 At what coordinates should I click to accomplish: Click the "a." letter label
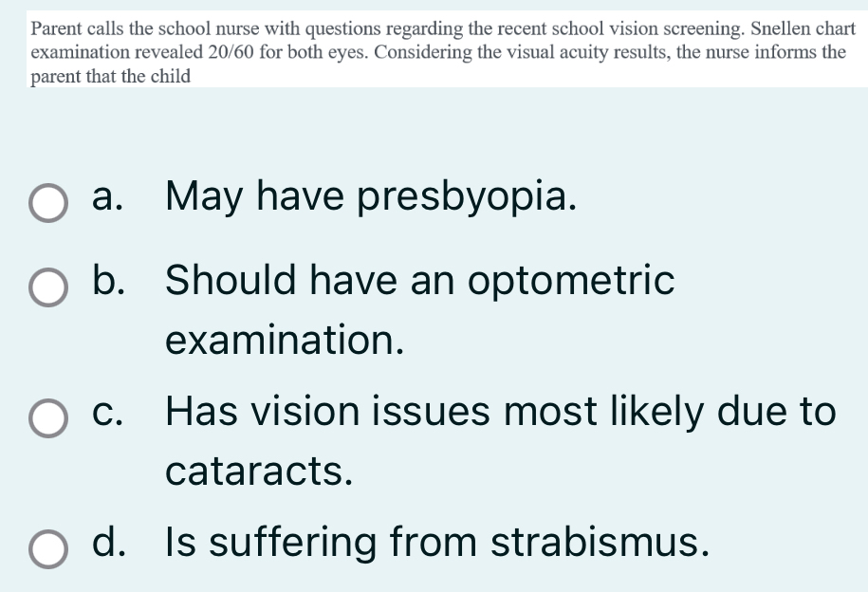pyautogui.click(x=112, y=197)
